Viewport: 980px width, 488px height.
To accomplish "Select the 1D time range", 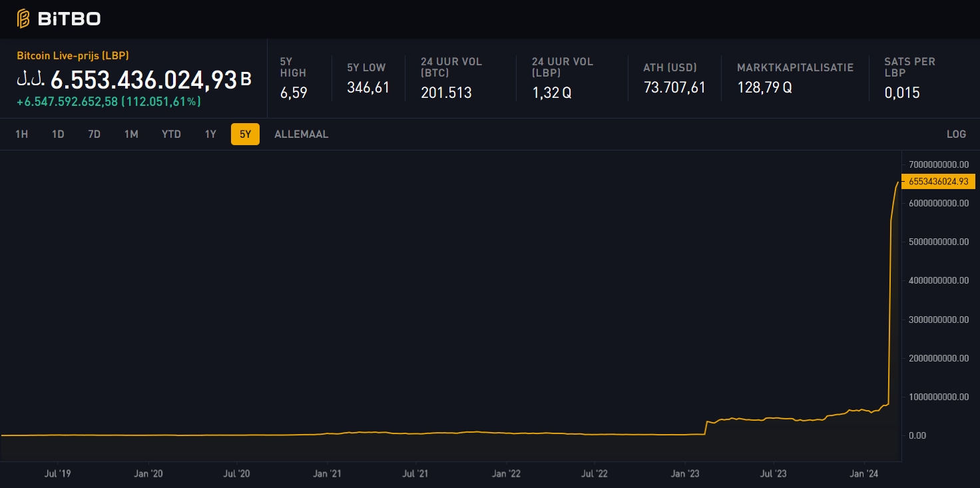I will click(58, 134).
